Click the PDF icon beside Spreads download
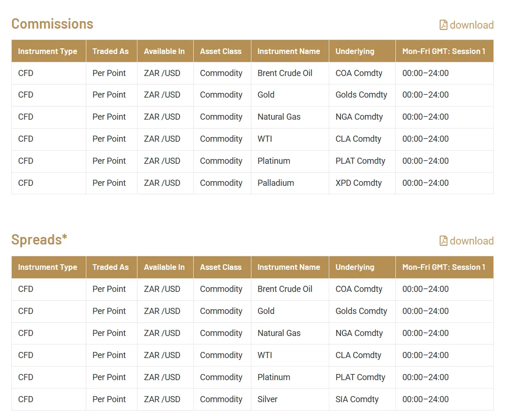 click(443, 241)
